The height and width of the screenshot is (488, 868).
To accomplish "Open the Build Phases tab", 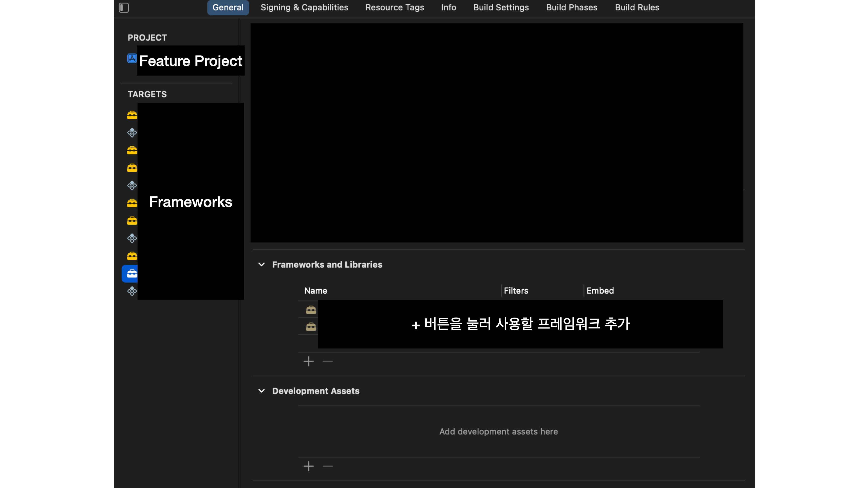I will [x=572, y=7].
